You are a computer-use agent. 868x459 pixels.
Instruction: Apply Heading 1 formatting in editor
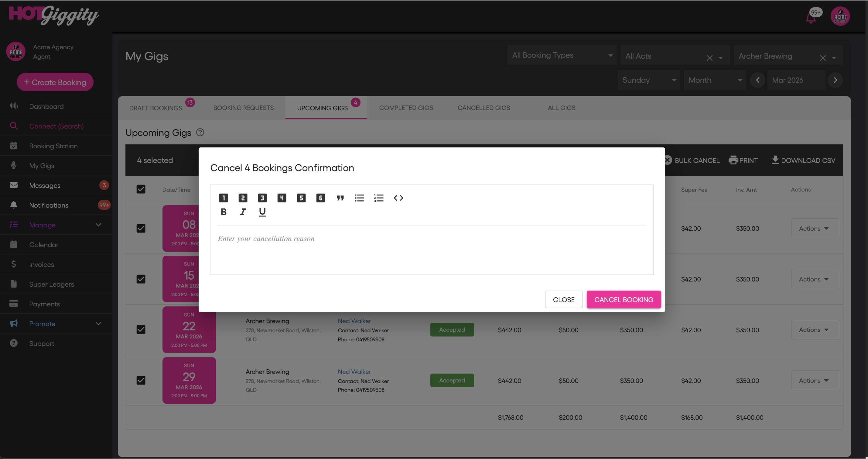coord(224,198)
